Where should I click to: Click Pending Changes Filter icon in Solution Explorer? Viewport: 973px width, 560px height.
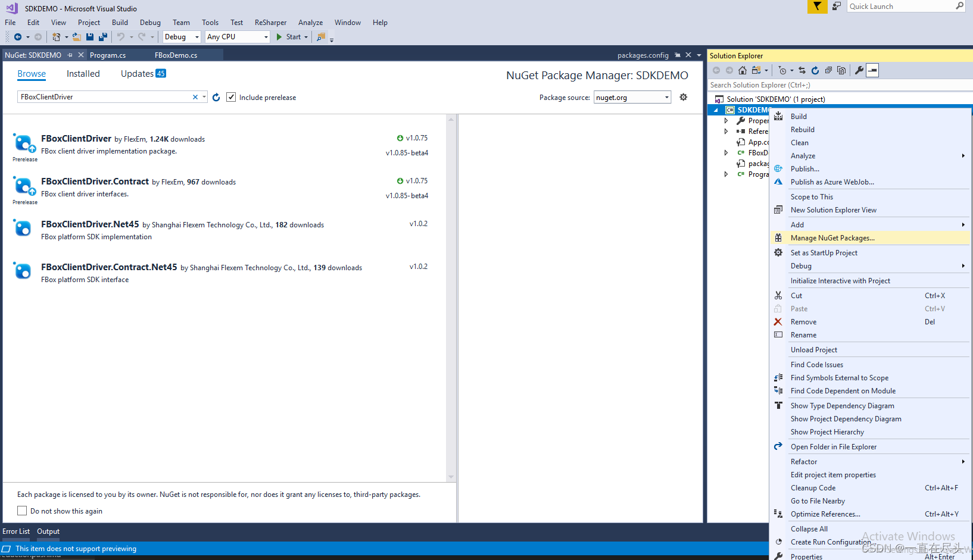782,70
